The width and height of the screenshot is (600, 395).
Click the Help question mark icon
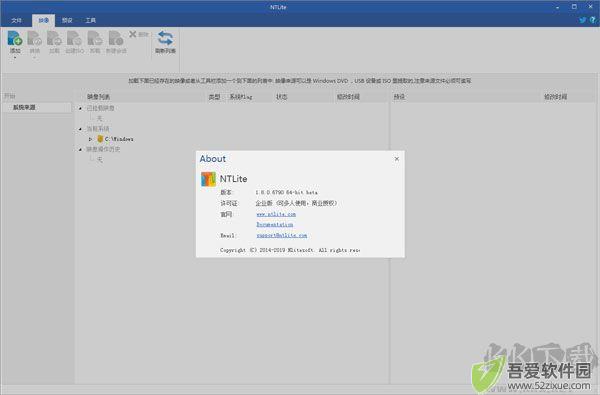592,20
